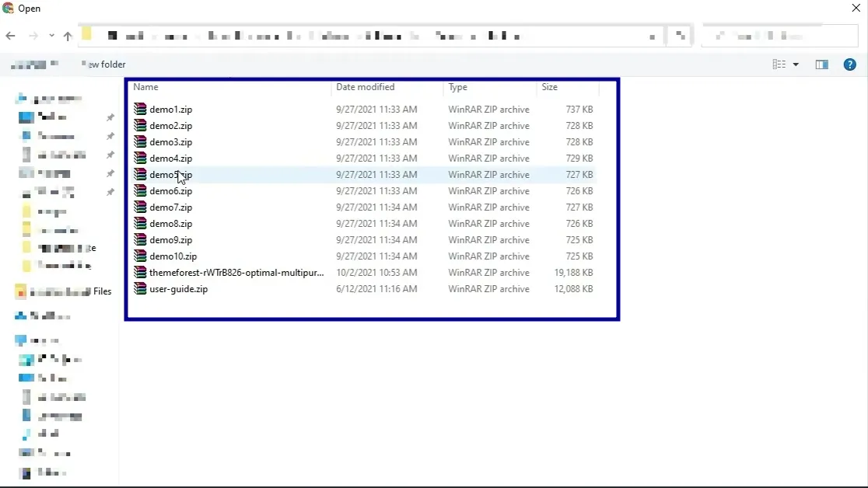Click the file name demo2.zip
868x488 pixels.
pos(170,126)
